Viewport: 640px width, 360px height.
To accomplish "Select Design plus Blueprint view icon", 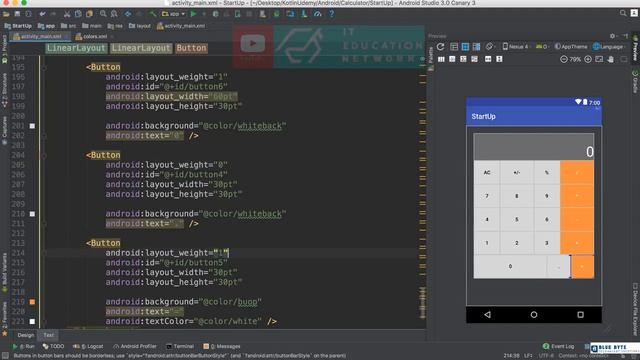I will coord(476,47).
